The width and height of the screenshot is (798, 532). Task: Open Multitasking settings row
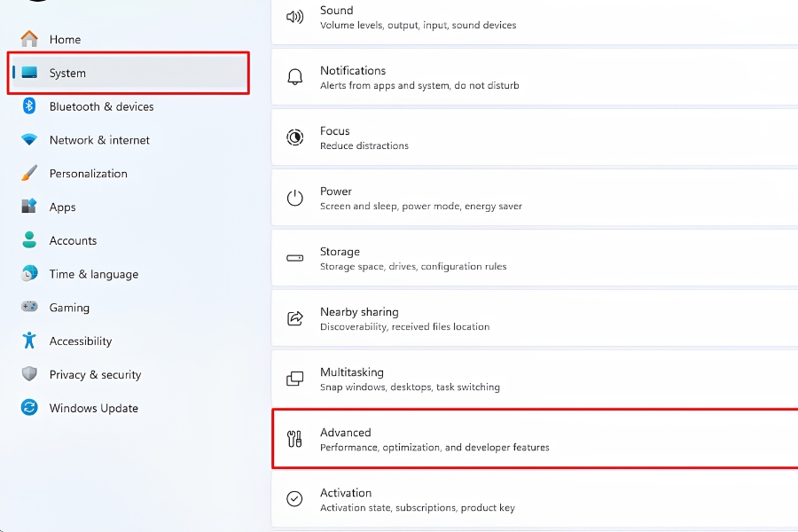(535, 379)
